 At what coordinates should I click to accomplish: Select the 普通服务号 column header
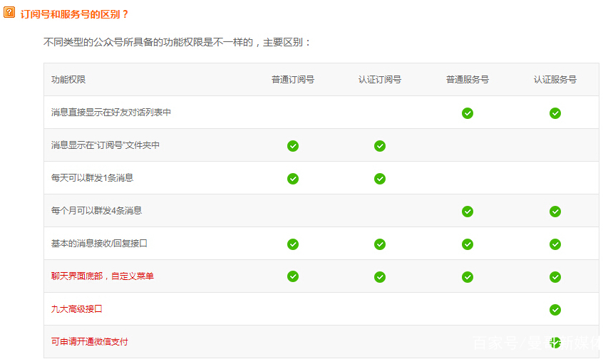coord(468,80)
